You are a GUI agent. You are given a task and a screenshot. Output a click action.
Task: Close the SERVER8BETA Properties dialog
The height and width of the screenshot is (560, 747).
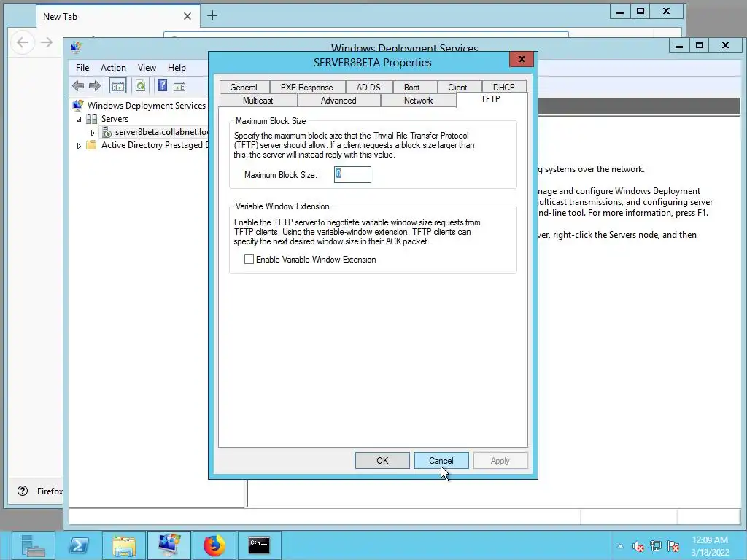[x=522, y=59]
